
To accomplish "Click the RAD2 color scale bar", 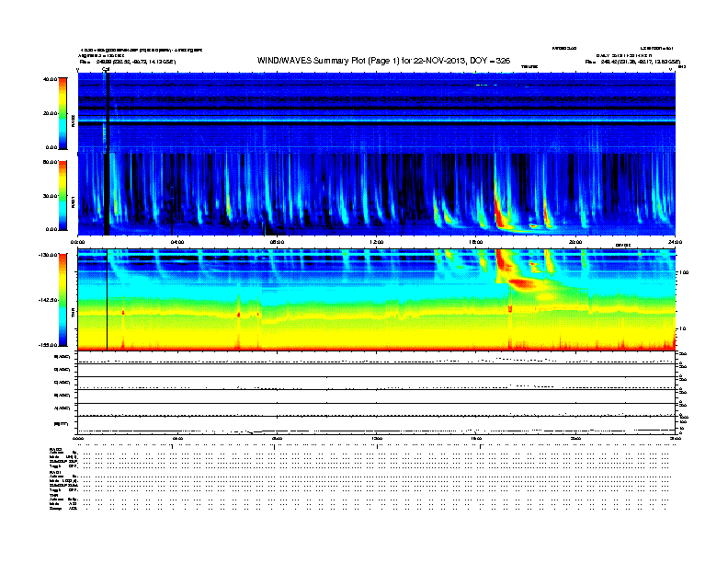I will click(x=63, y=113).
